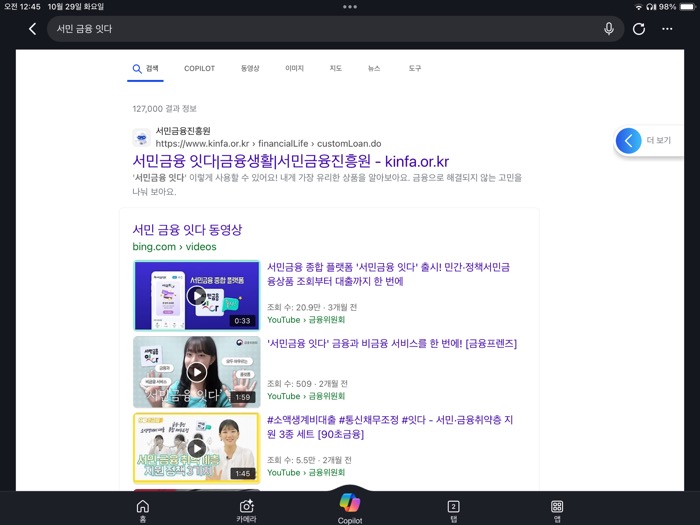Image resolution: width=700 pixels, height=525 pixels.
Task: Launch Copilot from the bottom bar
Action: click(350, 508)
